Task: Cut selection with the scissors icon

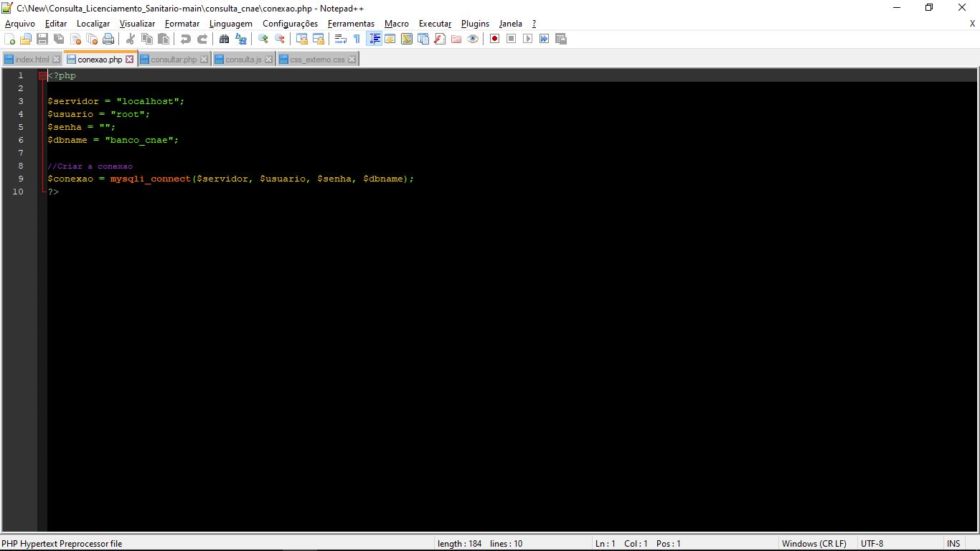Action: 130,39
